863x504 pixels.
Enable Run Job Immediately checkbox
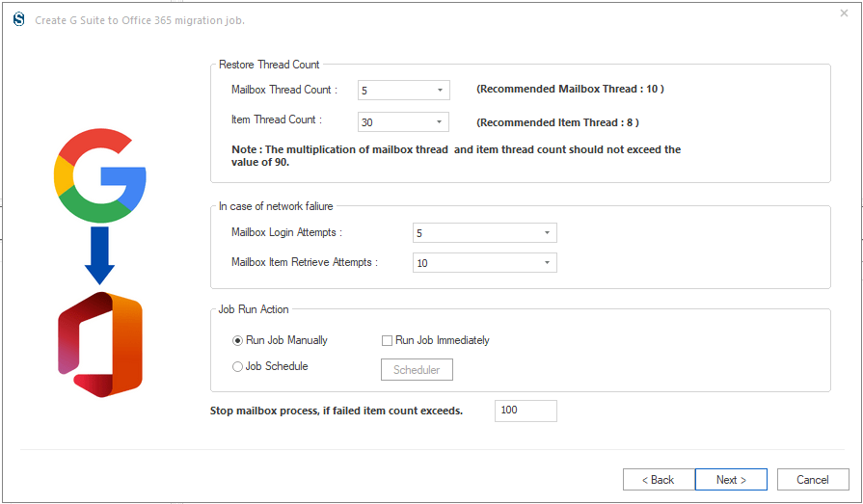tap(387, 340)
